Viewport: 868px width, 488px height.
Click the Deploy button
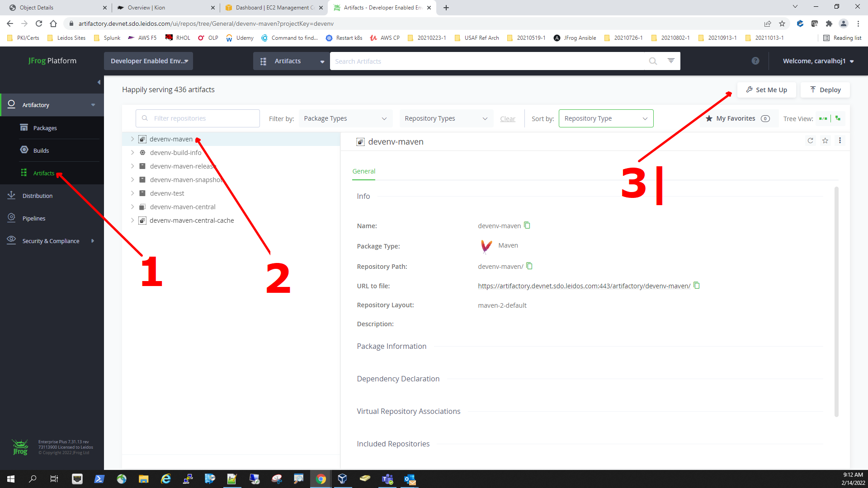(x=825, y=89)
